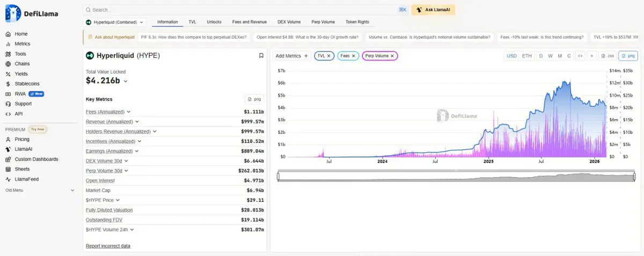
Task: Expand DEX Volume 30d row
Action: [x=125, y=161]
